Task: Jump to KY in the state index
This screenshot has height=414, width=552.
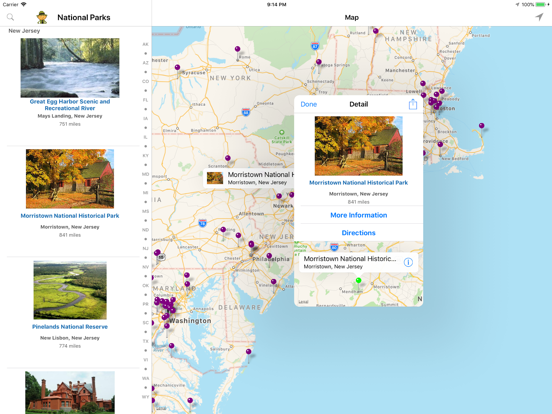Action: pos(145,156)
